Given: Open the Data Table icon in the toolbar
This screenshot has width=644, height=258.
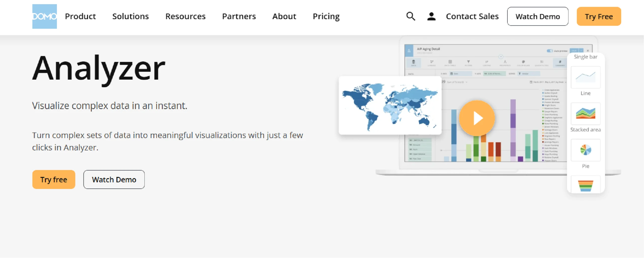Looking at the screenshot, I should click(x=450, y=62).
